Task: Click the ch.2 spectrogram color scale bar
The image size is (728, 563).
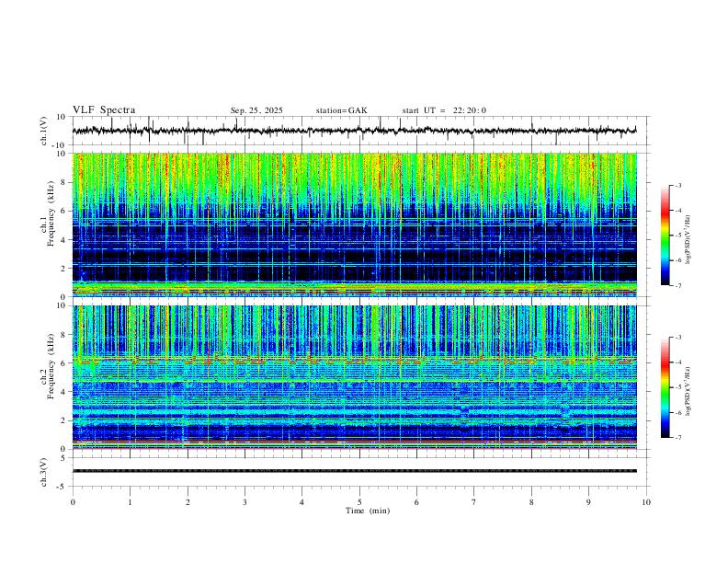Action: (665, 387)
